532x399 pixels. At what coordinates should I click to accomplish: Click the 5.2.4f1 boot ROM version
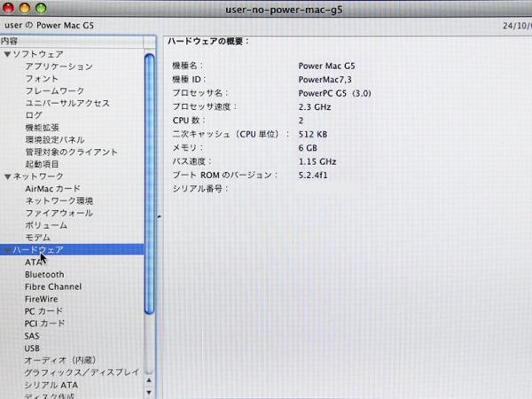(313, 176)
